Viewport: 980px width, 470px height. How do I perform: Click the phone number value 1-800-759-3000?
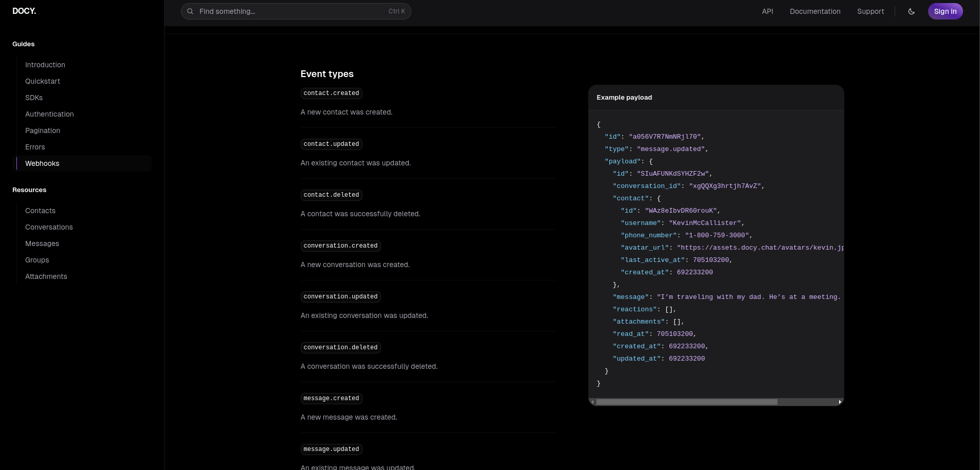tap(717, 235)
